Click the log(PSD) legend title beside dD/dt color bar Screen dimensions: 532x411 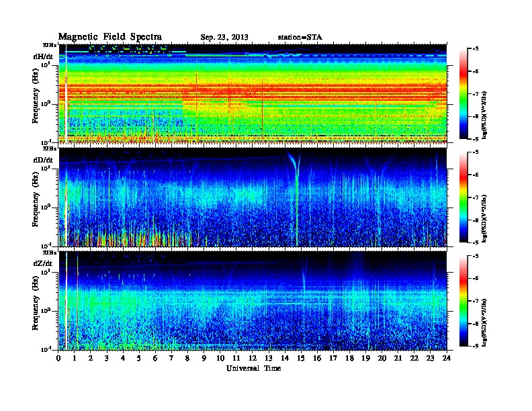click(x=484, y=218)
